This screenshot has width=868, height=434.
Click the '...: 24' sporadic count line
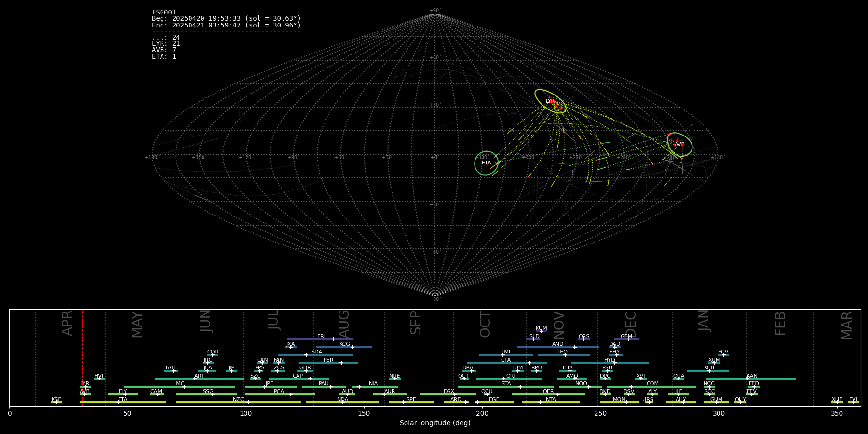tap(166, 38)
